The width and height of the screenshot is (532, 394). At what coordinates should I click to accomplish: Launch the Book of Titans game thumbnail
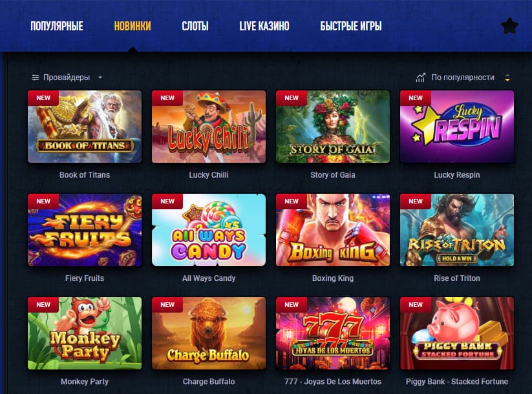(x=85, y=127)
